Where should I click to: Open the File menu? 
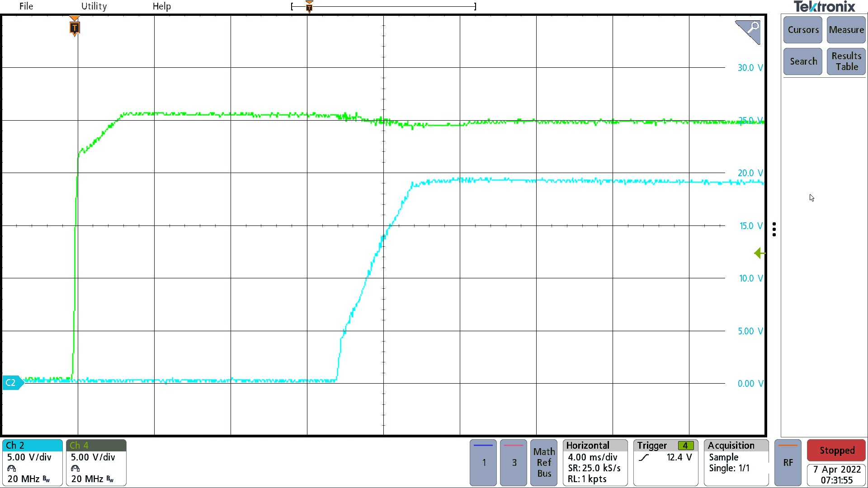tap(26, 6)
